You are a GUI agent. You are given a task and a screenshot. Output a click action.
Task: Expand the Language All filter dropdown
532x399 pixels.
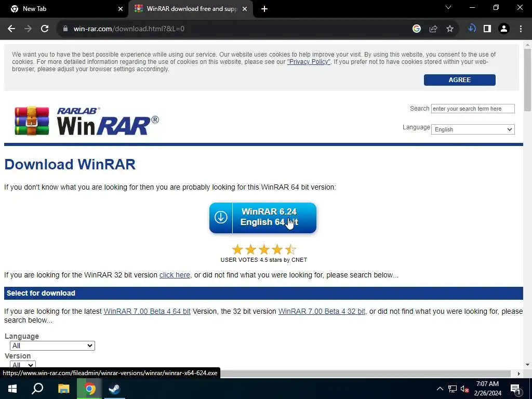[52, 345]
